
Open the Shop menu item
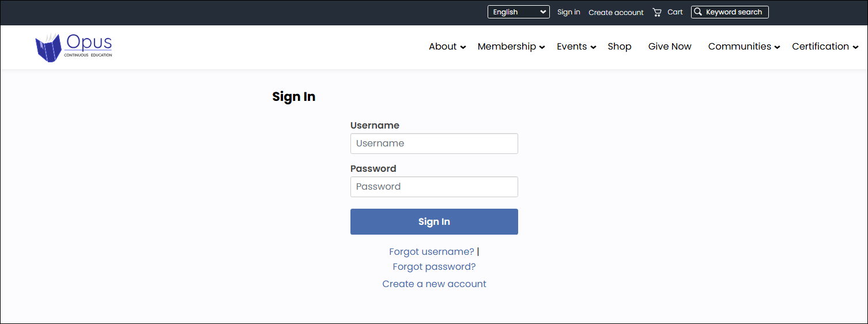pyautogui.click(x=620, y=47)
